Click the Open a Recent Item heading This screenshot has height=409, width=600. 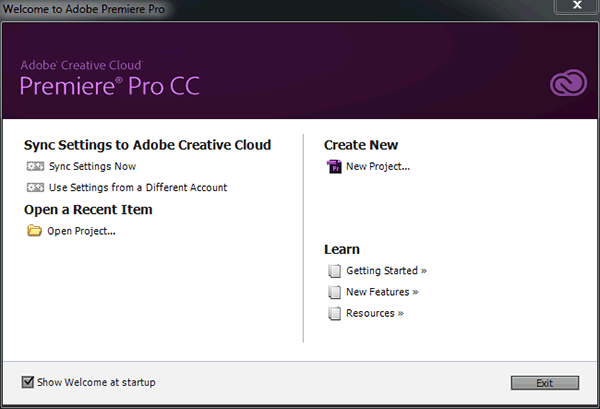pos(88,210)
